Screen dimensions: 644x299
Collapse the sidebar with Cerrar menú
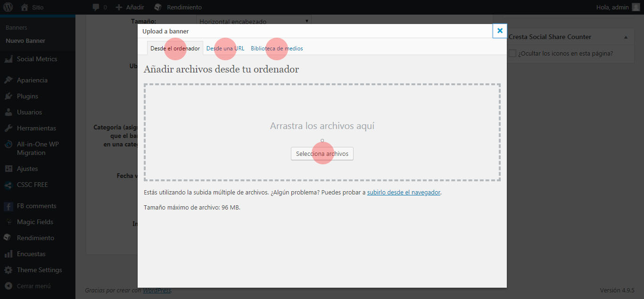(x=8, y=286)
